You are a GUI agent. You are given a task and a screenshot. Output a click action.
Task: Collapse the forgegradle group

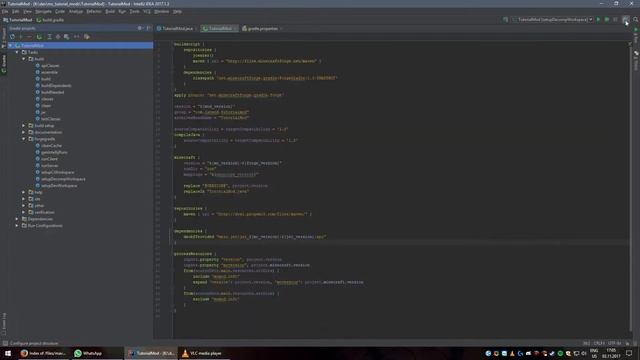click(24, 139)
